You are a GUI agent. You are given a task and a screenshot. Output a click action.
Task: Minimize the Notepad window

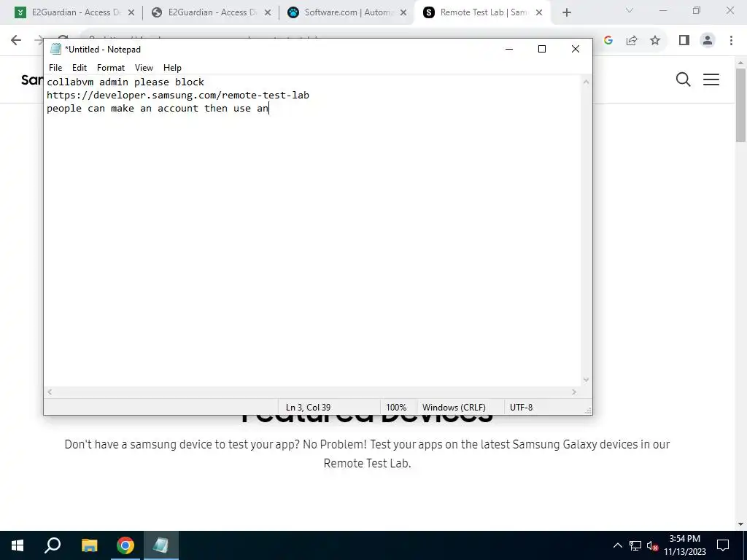pyautogui.click(x=508, y=49)
